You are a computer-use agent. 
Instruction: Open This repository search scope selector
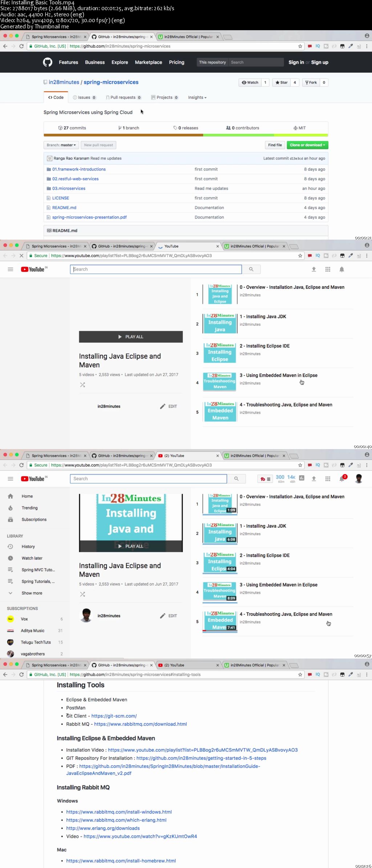pyautogui.click(x=212, y=62)
